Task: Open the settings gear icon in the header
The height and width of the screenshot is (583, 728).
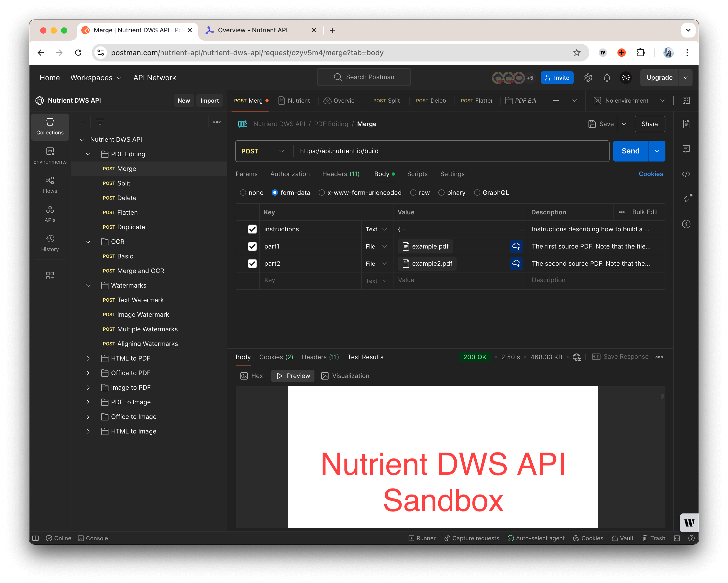Action: click(588, 78)
